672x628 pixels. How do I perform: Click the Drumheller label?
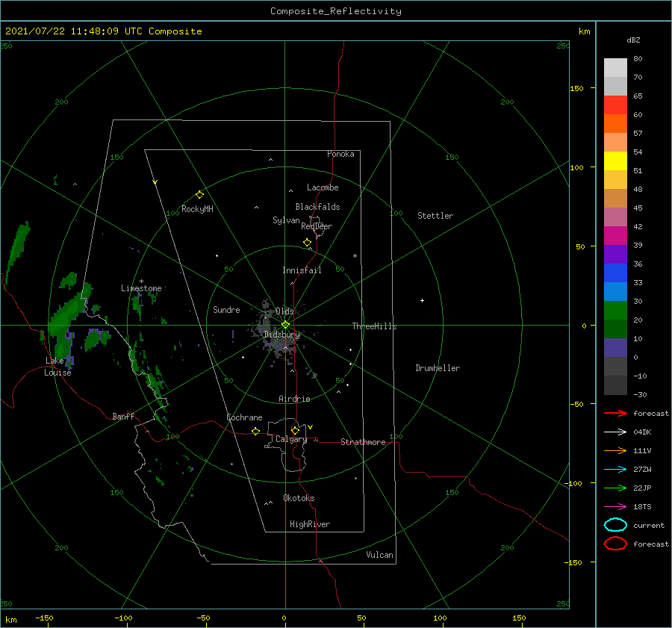pos(438,368)
